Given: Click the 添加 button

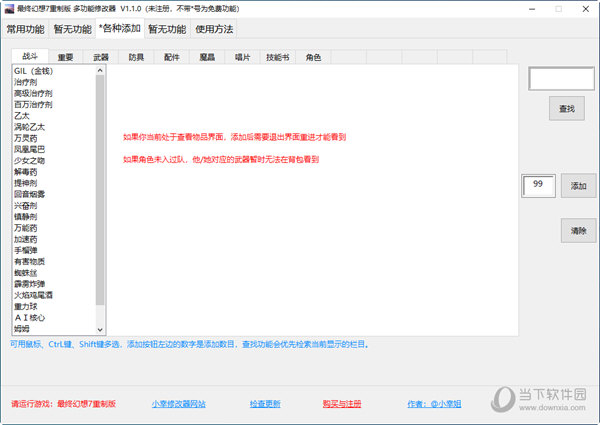Looking at the screenshot, I should pyautogui.click(x=579, y=186).
